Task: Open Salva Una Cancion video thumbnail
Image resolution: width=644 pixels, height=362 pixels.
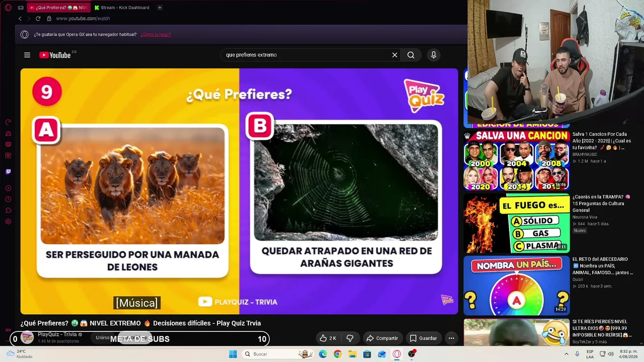Action: click(516, 161)
